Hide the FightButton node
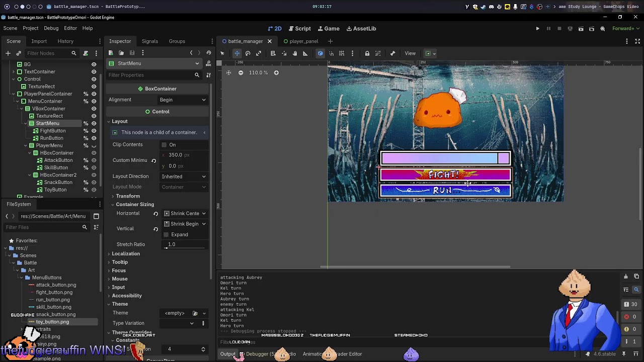The image size is (644, 362). pos(94,131)
